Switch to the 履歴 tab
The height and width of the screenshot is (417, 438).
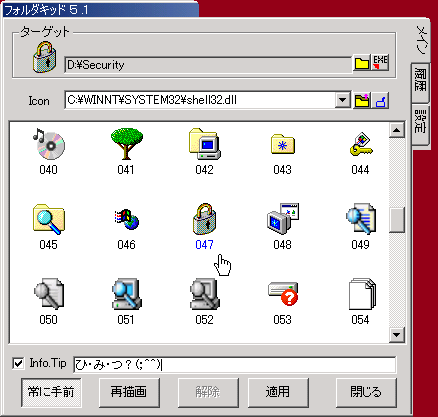point(420,82)
